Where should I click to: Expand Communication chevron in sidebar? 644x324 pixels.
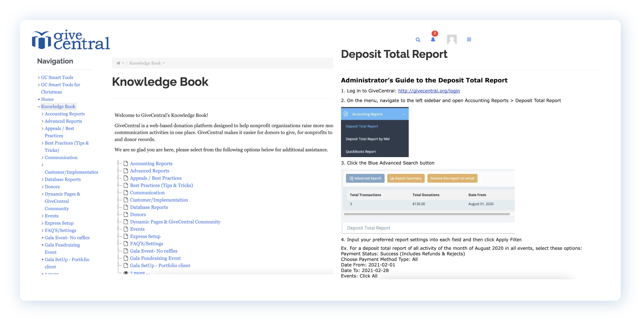point(42,158)
